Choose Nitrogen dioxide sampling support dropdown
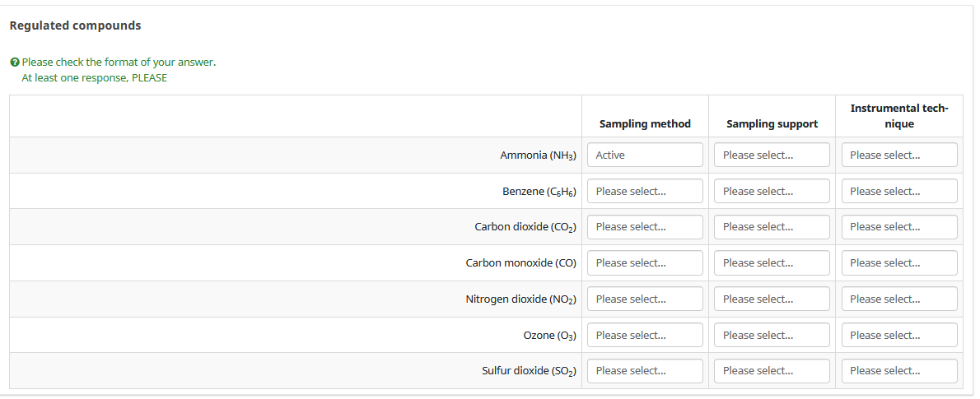 point(772,299)
